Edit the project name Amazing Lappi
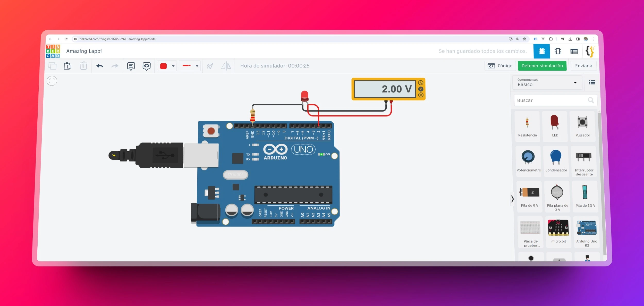The height and width of the screenshot is (306, 644). click(84, 51)
